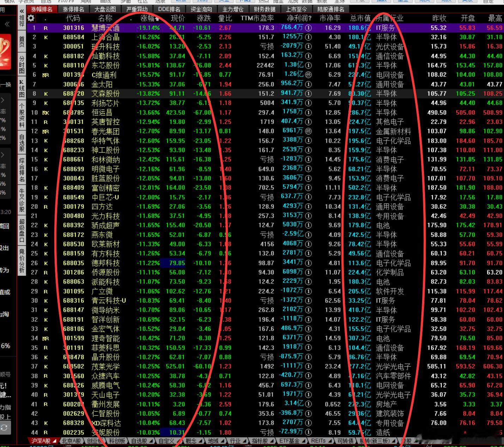Open the dropdown arrow on the 自定义 tab

(x=180, y=441)
